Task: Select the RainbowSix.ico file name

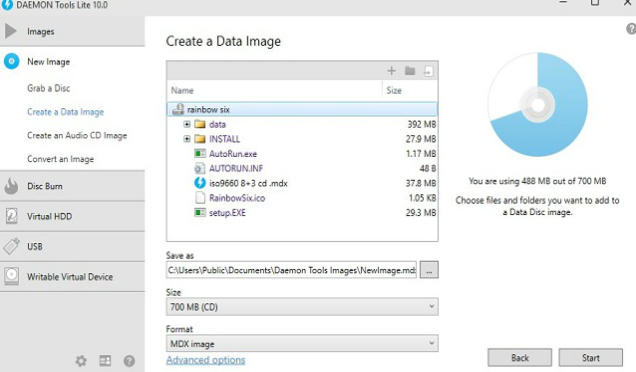Action: [x=237, y=198]
